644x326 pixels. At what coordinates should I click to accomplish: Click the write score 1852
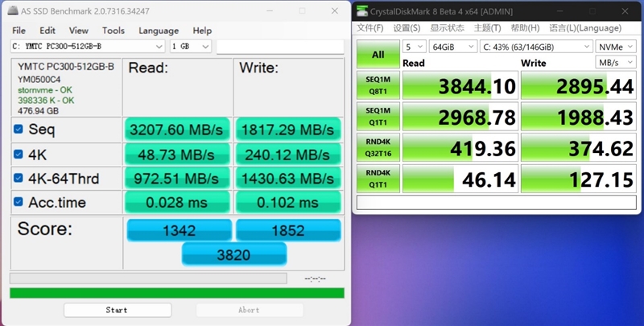288,230
